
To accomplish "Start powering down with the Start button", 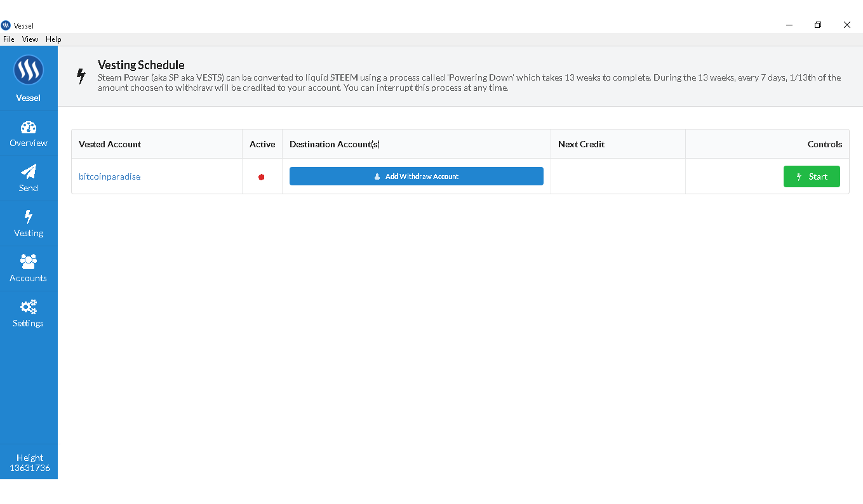I will click(x=812, y=176).
